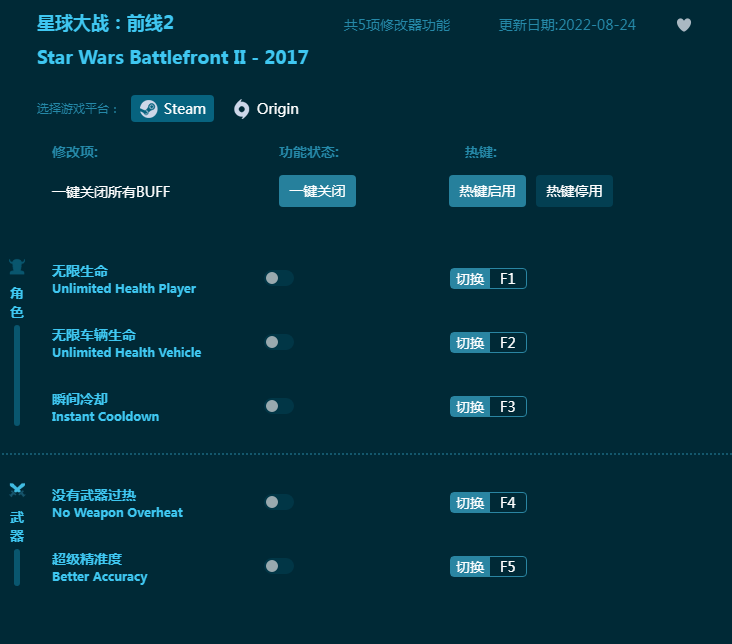Click 切换 button for F4 hotkey
The image size is (732, 644).
click(x=470, y=503)
